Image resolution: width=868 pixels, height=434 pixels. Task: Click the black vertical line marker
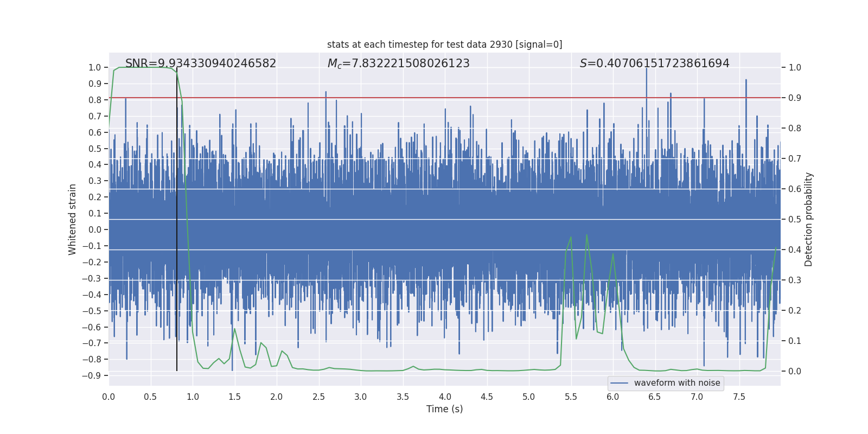(x=177, y=222)
